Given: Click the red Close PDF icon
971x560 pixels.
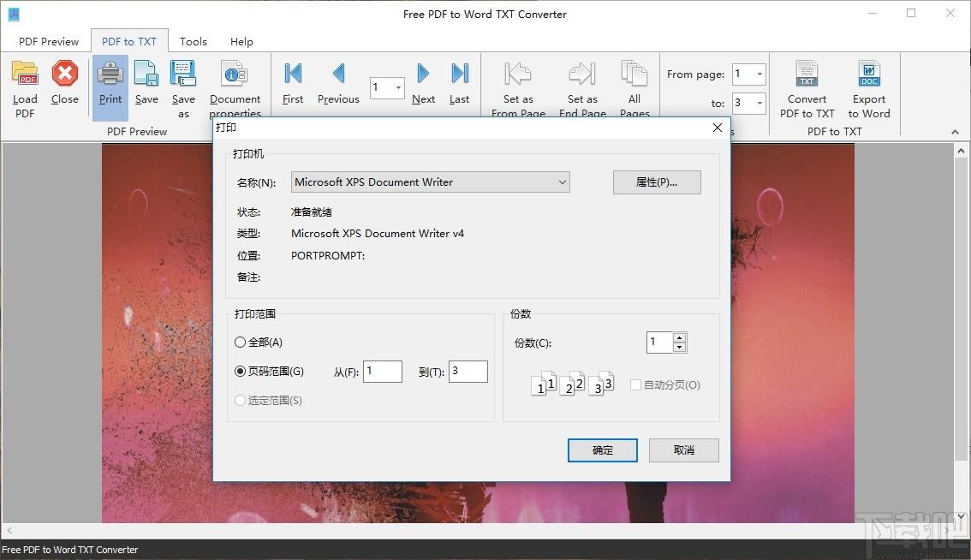Looking at the screenshot, I should pos(64,74).
